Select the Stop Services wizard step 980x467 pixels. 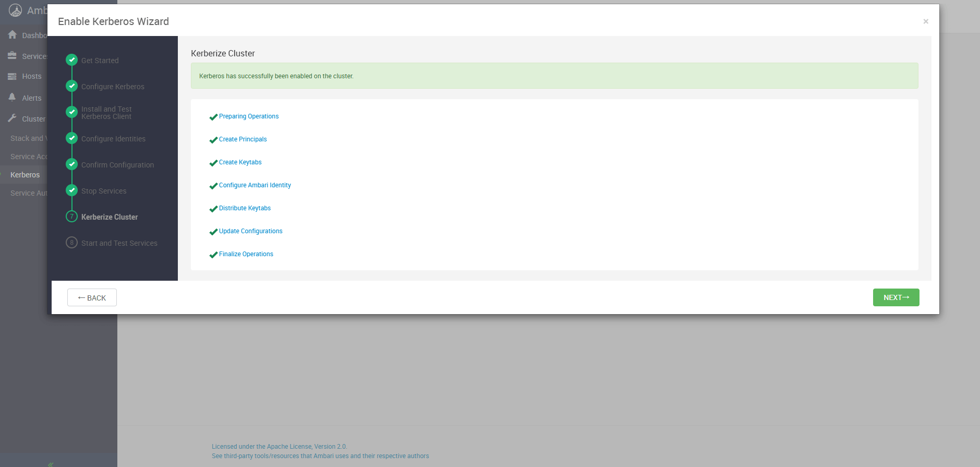click(104, 191)
